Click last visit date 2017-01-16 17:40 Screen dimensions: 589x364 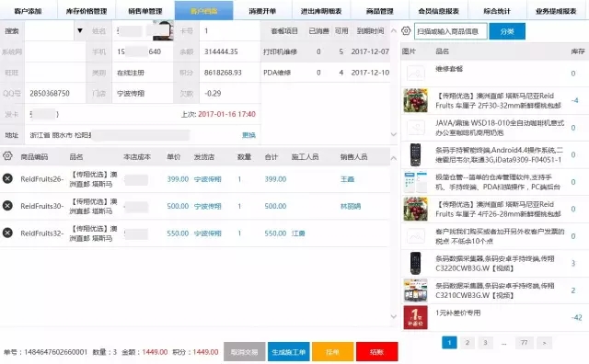click(226, 114)
